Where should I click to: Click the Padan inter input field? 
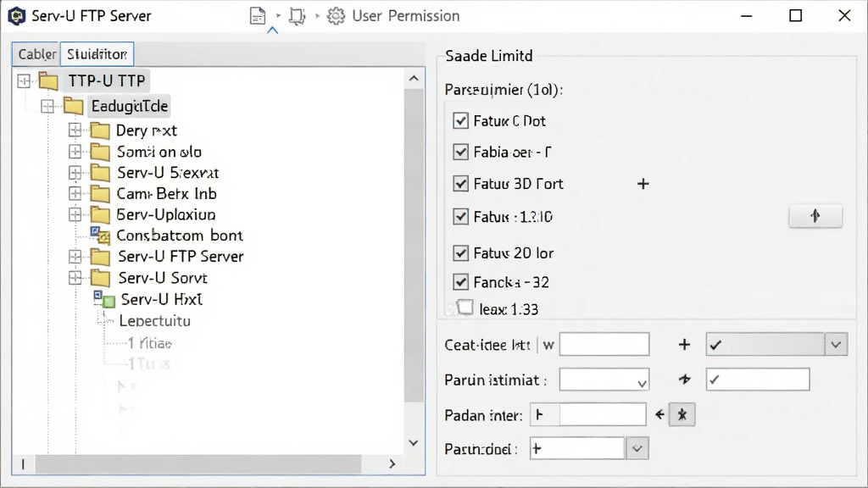588,414
